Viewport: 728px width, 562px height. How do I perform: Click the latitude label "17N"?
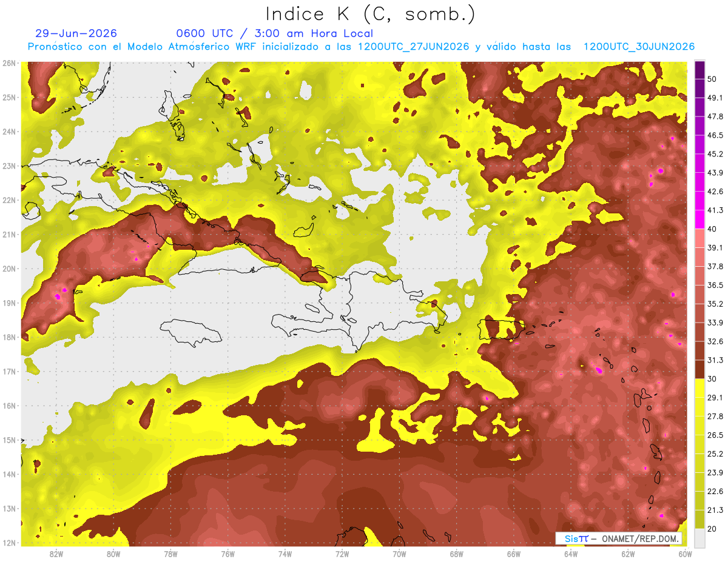click(x=9, y=372)
